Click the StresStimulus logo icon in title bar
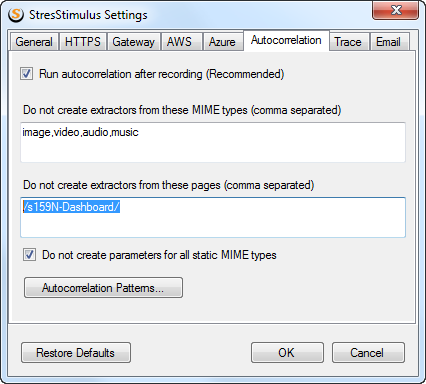The height and width of the screenshot is (384, 426). 16,14
